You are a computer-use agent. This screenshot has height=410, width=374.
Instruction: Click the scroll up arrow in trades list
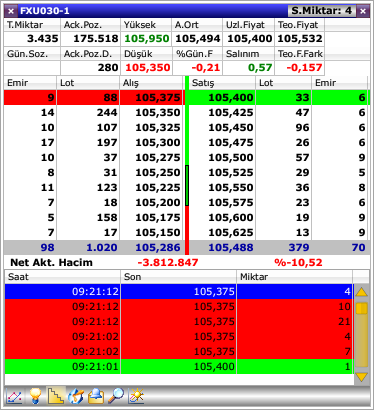click(362, 292)
